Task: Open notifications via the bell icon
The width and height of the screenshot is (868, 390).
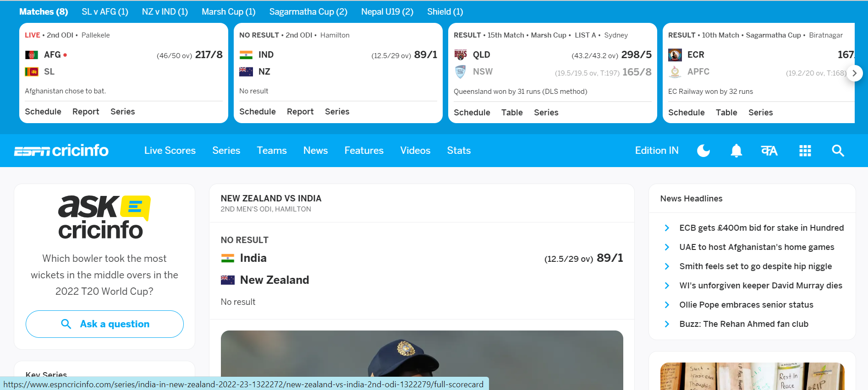Action: click(x=736, y=151)
